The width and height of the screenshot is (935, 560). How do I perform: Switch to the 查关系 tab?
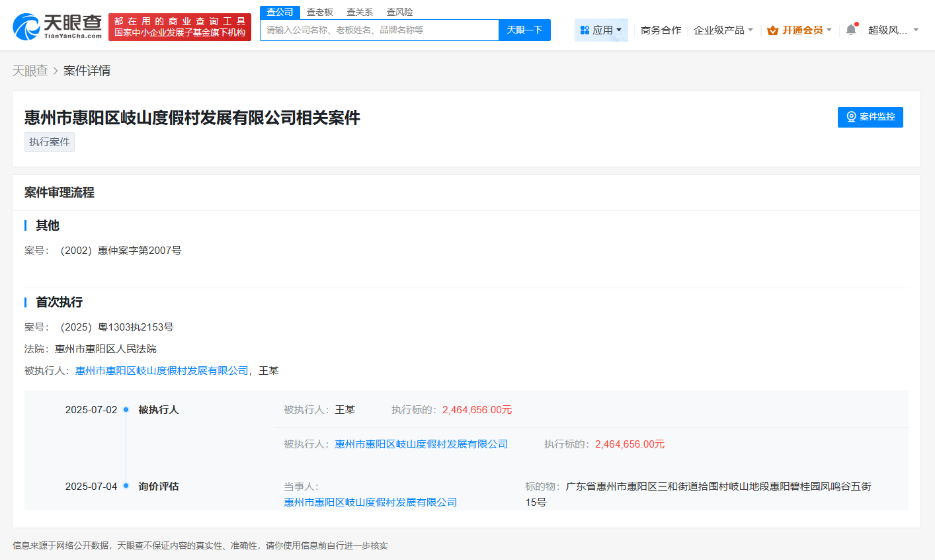tap(360, 11)
